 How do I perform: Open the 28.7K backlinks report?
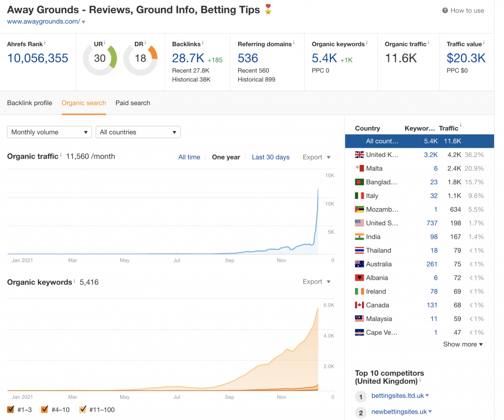[188, 58]
